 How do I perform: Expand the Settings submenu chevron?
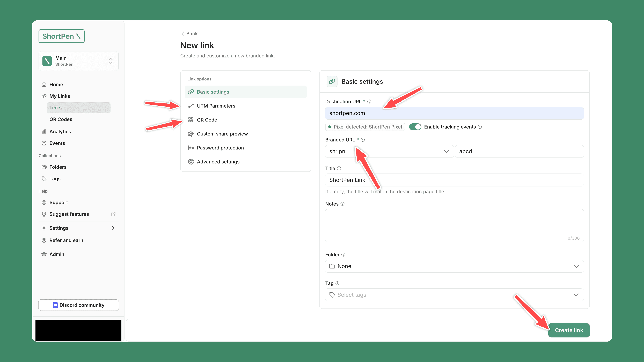(x=113, y=228)
